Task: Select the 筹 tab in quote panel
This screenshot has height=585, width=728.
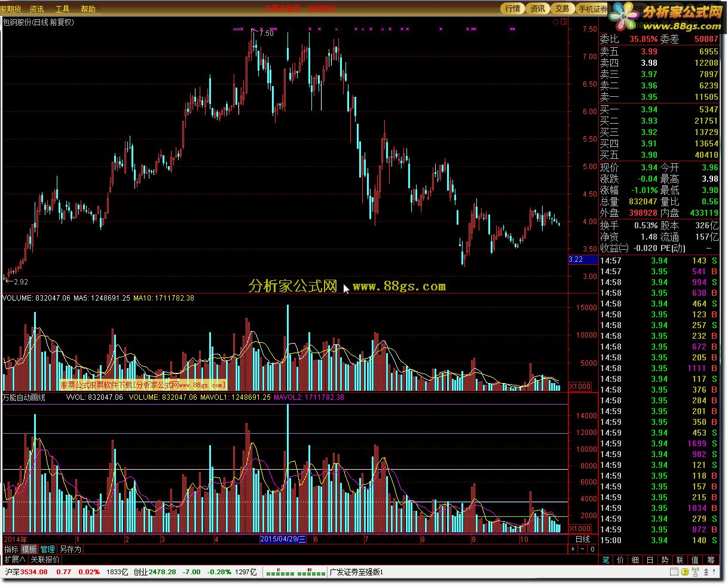Action: point(710,560)
